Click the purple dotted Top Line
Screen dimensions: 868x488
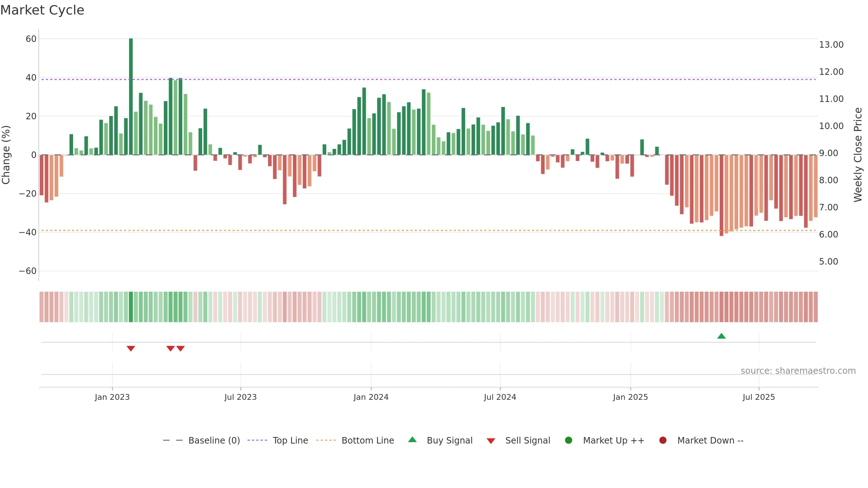pos(429,79)
